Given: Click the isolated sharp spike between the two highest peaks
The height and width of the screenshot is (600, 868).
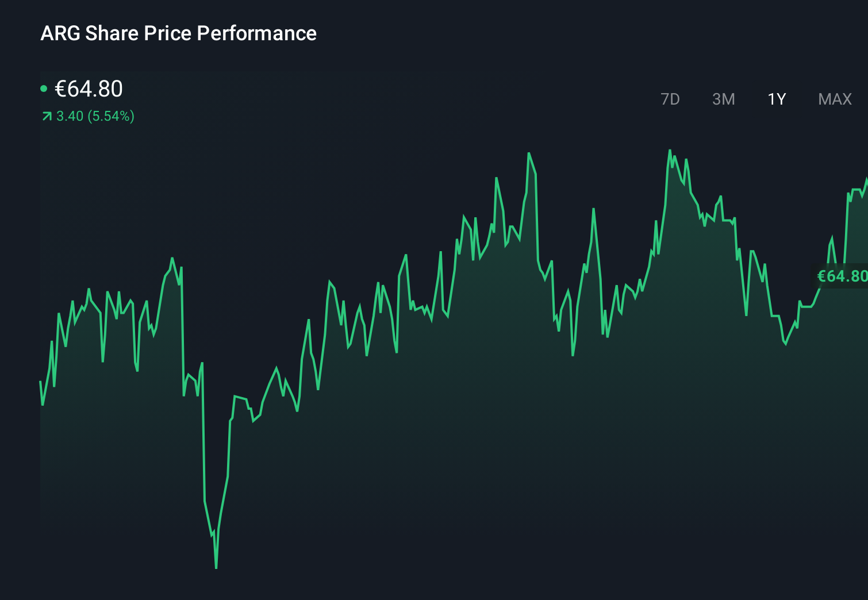Looking at the screenshot, I should point(593,209).
